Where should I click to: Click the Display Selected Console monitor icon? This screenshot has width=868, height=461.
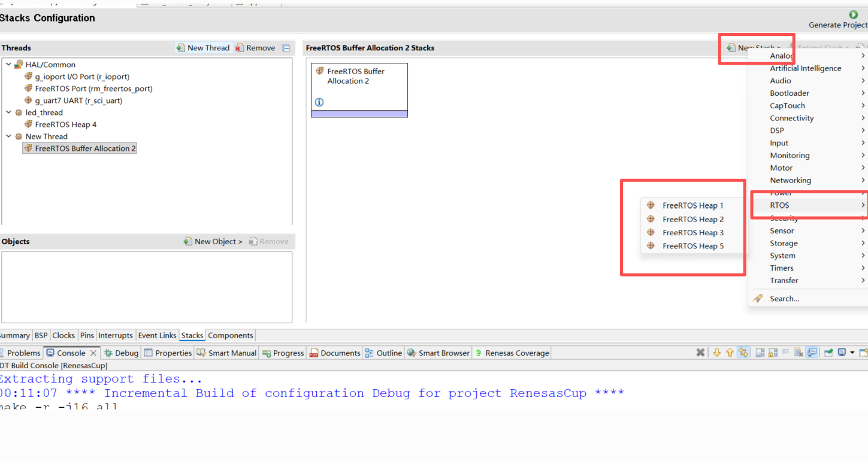[x=842, y=353]
